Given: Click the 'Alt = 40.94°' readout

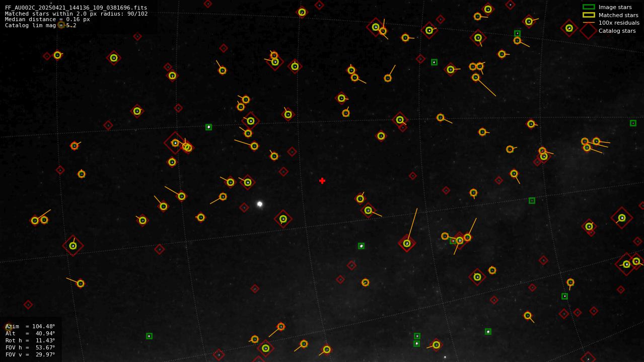Looking at the screenshot, I should pos(30,333).
